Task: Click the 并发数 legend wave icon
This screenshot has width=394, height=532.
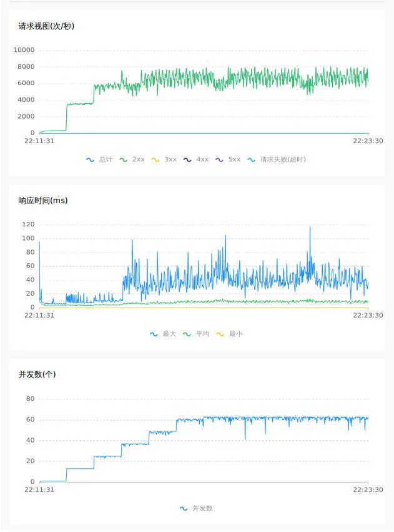Action: tap(184, 508)
